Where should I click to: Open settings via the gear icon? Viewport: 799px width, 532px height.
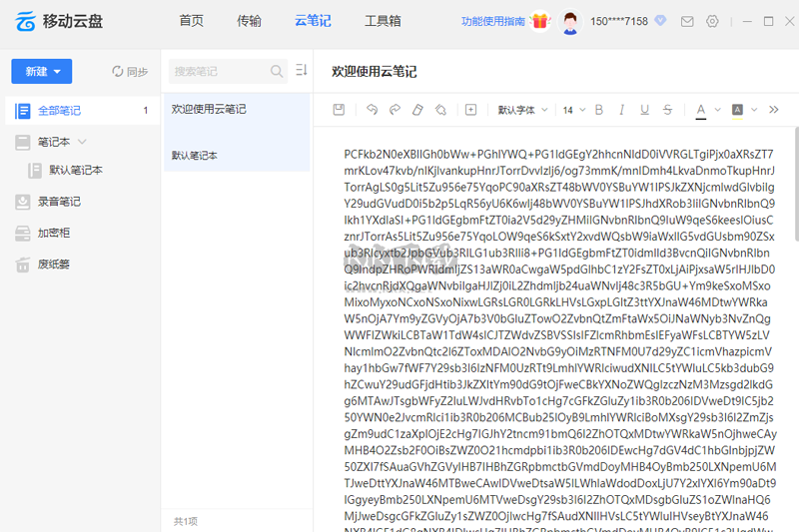712,21
